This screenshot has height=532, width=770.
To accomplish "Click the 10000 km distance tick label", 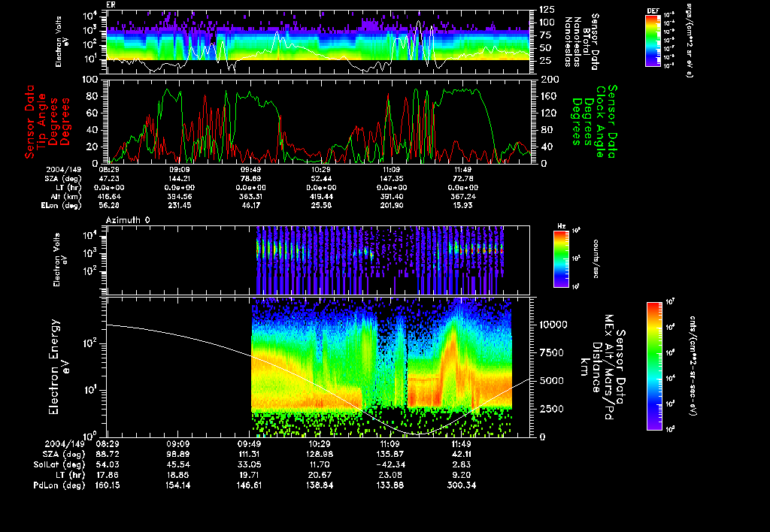I will click(553, 325).
